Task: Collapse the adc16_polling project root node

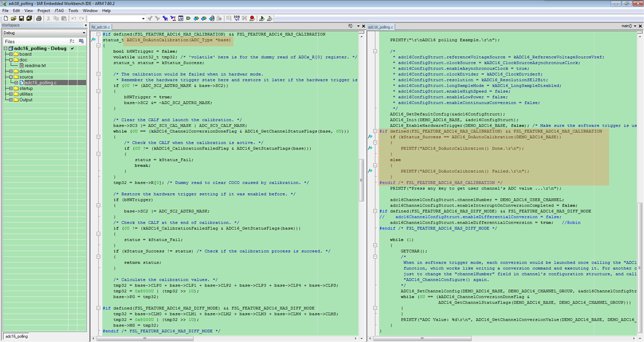Action: (x=5, y=48)
